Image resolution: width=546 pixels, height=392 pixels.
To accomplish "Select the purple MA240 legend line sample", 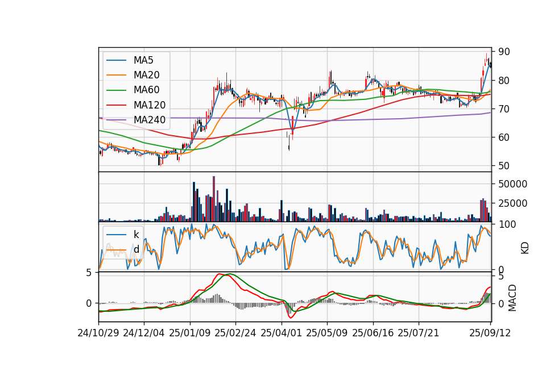I will [116, 120].
